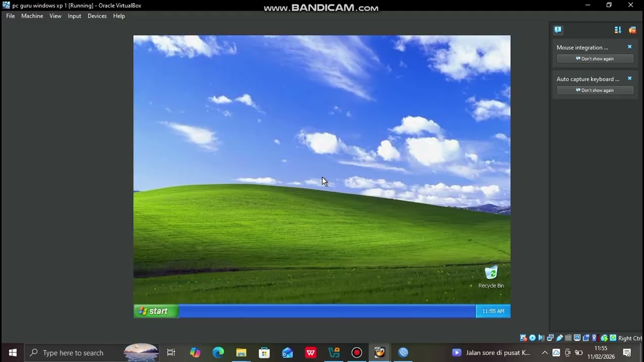Open the VirtualBox File menu
Screen dimensions: 644x362
click(11, 16)
